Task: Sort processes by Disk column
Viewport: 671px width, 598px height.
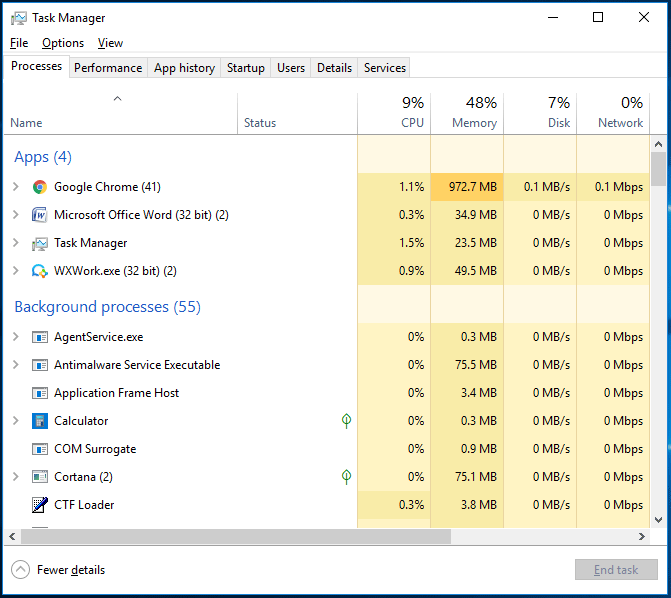Action: (540, 113)
